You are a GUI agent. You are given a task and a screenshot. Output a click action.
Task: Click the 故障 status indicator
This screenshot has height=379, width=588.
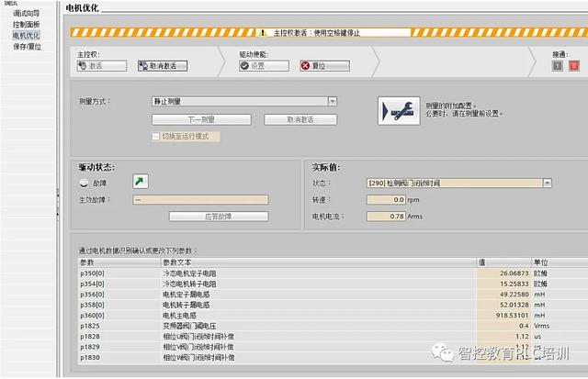pyautogui.click(x=84, y=184)
